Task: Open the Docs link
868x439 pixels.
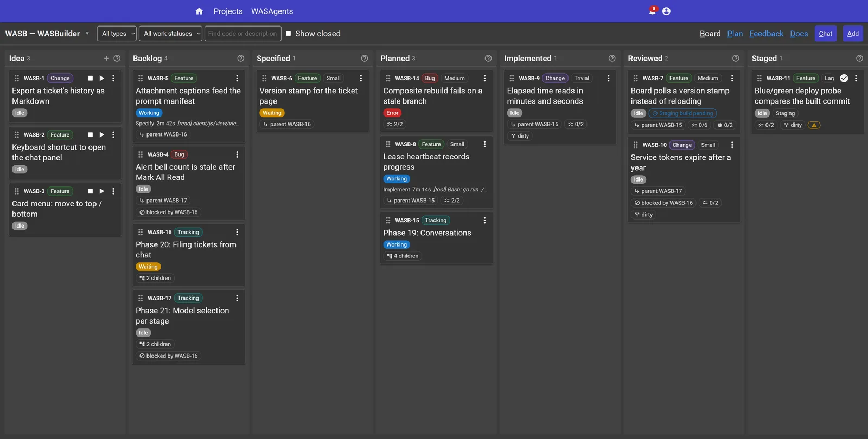Action: tap(799, 34)
